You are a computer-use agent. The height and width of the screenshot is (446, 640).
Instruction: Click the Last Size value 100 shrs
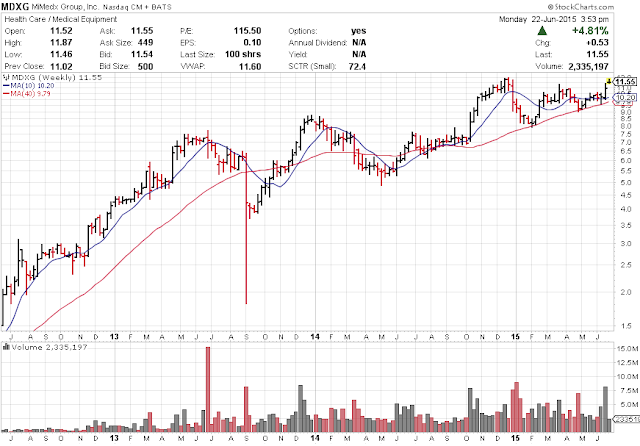point(243,54)
